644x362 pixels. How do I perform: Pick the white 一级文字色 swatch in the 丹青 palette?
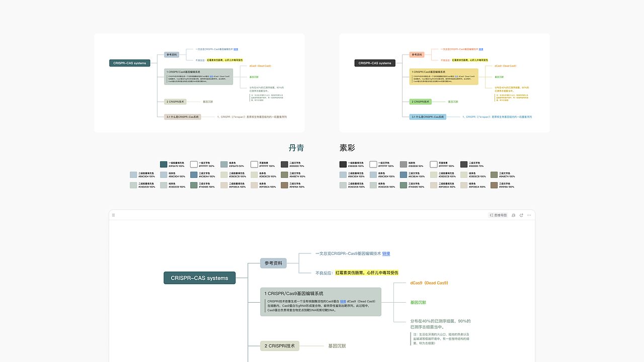pos(194,164)
